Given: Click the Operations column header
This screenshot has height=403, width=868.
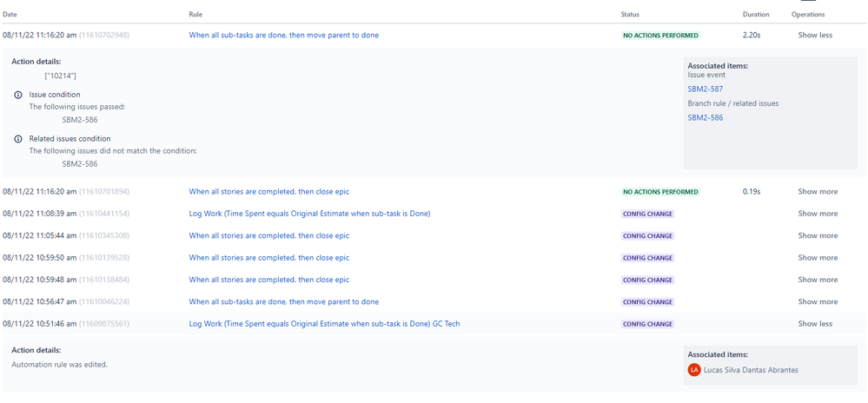Looking at the screenshot, I should pos(808,15).
